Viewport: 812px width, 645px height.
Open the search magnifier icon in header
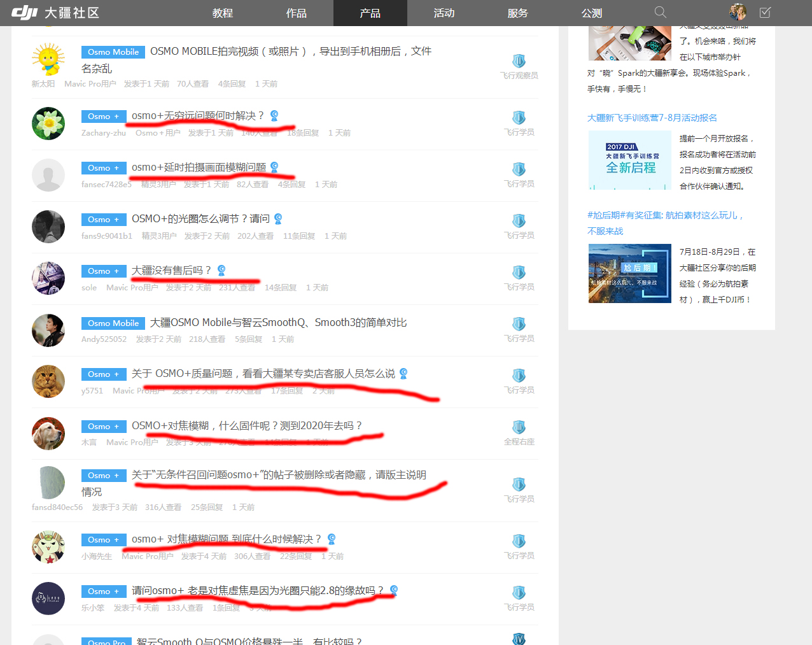click(x=660, y=12)
